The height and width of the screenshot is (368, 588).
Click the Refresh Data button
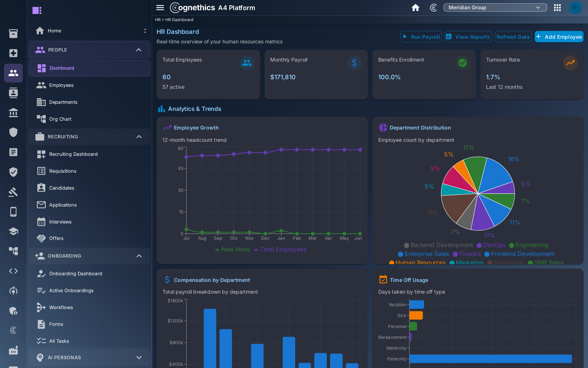[x=513, y=37]
